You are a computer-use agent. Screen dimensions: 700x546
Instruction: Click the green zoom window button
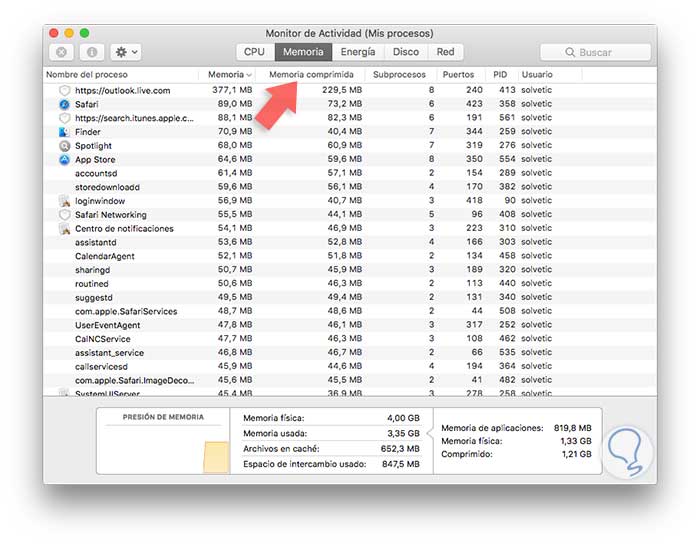click(84, 33)
